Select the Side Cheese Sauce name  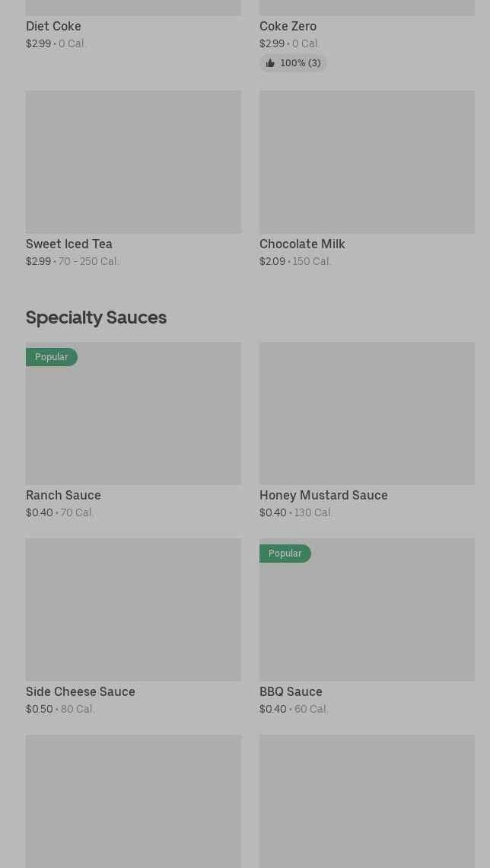(81, 692)
